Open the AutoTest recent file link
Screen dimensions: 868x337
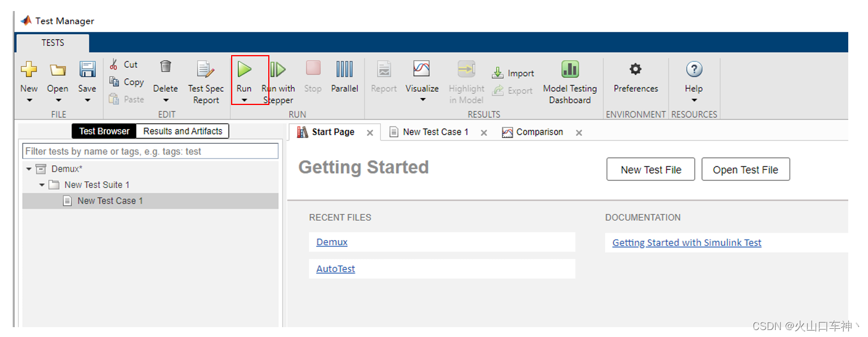coord(336,269)
